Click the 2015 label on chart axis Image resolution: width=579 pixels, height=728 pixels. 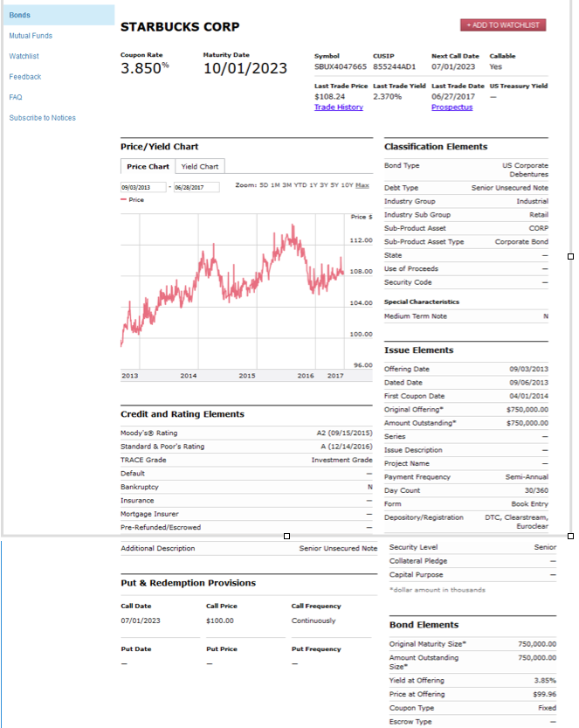click(247, 376)
